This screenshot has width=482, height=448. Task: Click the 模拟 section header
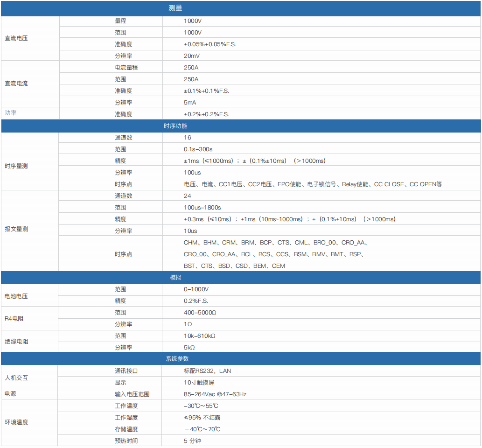[x=175, y=278]
